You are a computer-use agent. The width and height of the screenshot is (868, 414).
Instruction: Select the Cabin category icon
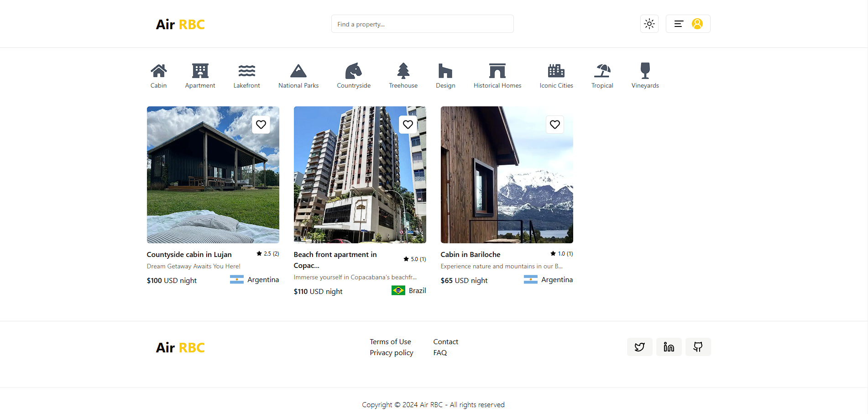coord(158,71)
